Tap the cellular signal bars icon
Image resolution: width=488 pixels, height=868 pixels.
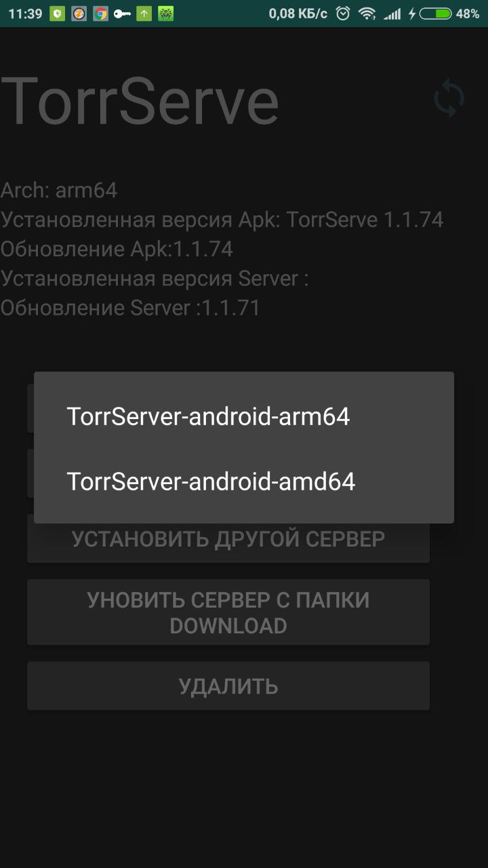tap(392, 14)
